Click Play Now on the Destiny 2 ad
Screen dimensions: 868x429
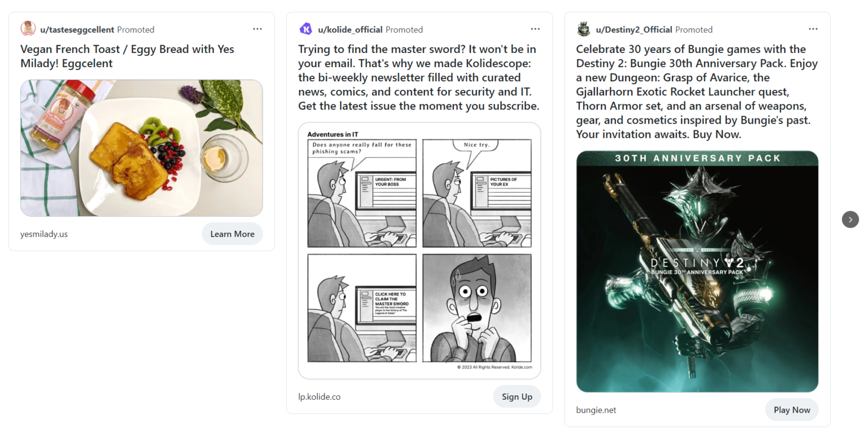(792, 410)
